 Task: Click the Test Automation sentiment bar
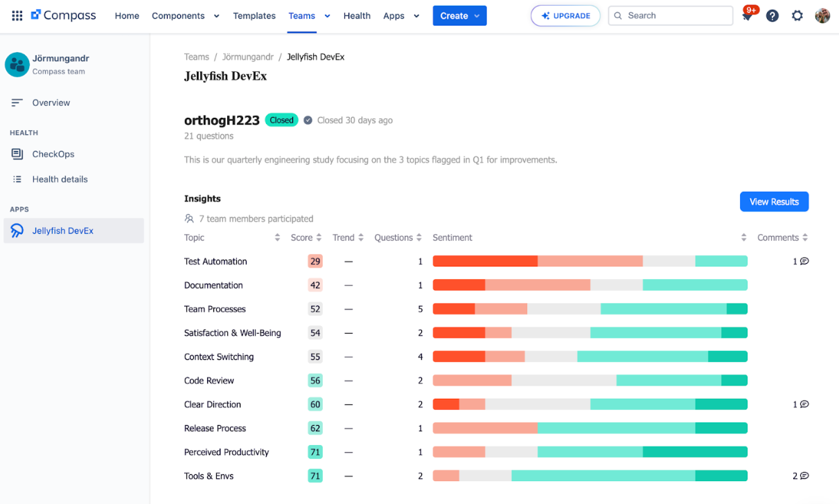pyautogui.click(x=589, y=261)
